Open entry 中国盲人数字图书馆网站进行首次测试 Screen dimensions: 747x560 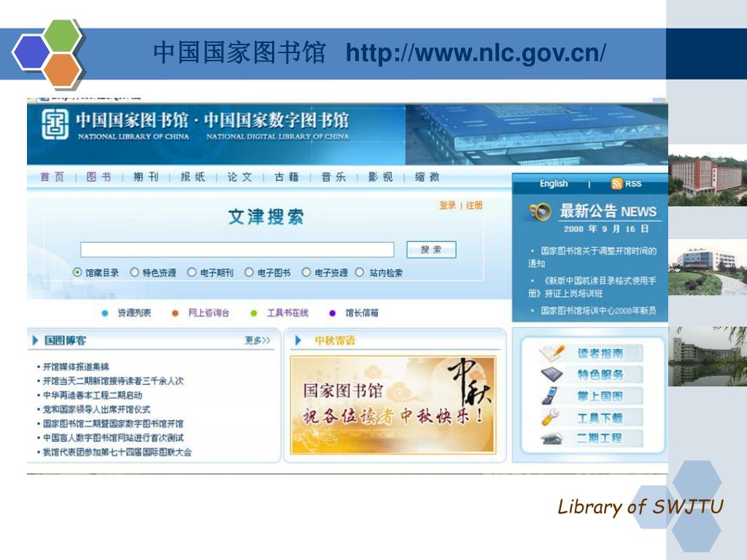tap(113, 437)
